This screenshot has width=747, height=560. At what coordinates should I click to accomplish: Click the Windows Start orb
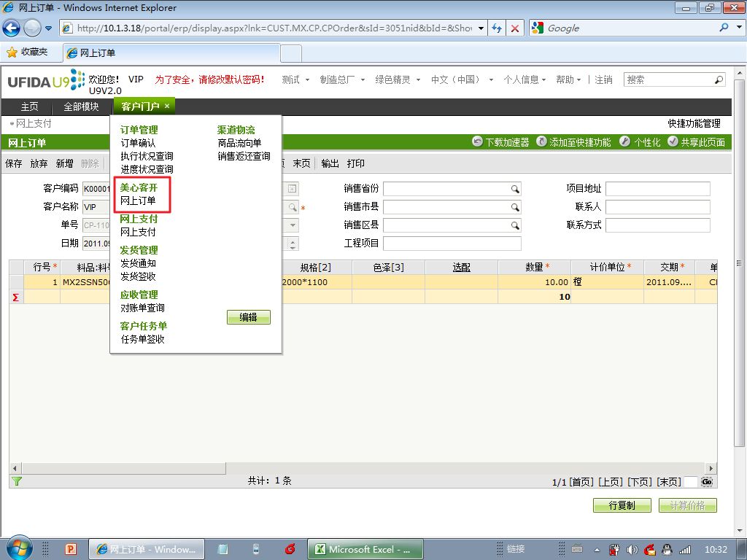click(19, 548)
